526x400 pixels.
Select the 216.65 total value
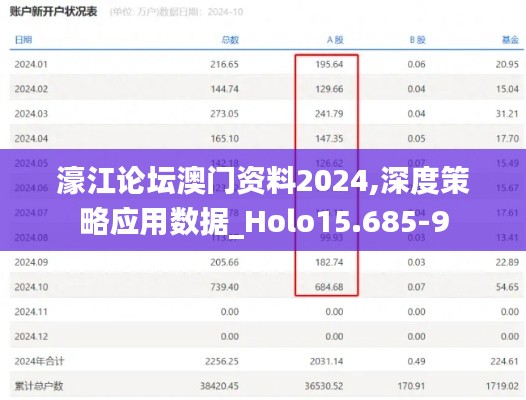click(224, 64)
